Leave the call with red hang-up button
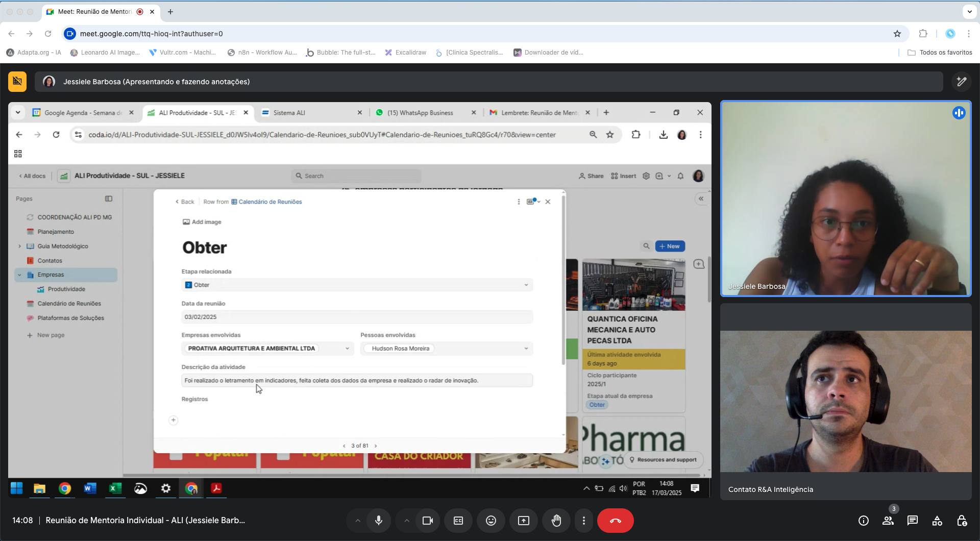Image resolution: width=980 pixels, height=541 pixels. 616,521
